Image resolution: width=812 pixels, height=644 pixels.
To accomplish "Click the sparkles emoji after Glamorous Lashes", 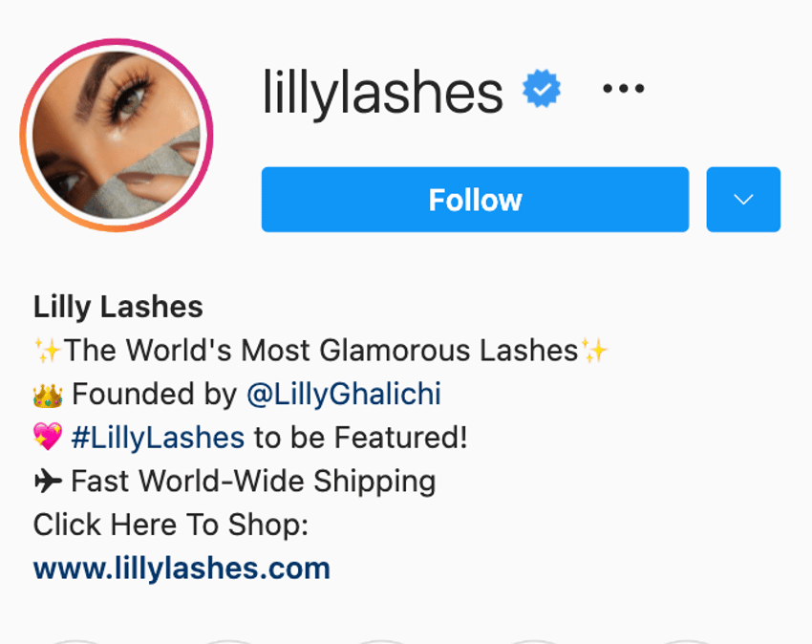I will (594, 351).
